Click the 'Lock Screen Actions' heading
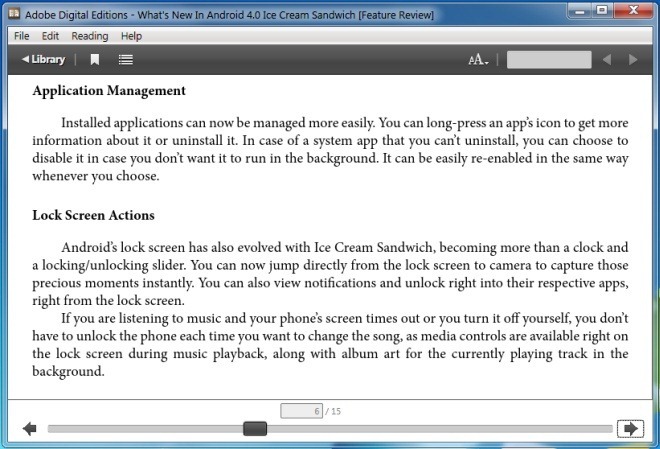Image resolution: width=660 pixels, height=449 pixels. click(x=93, y=215)
